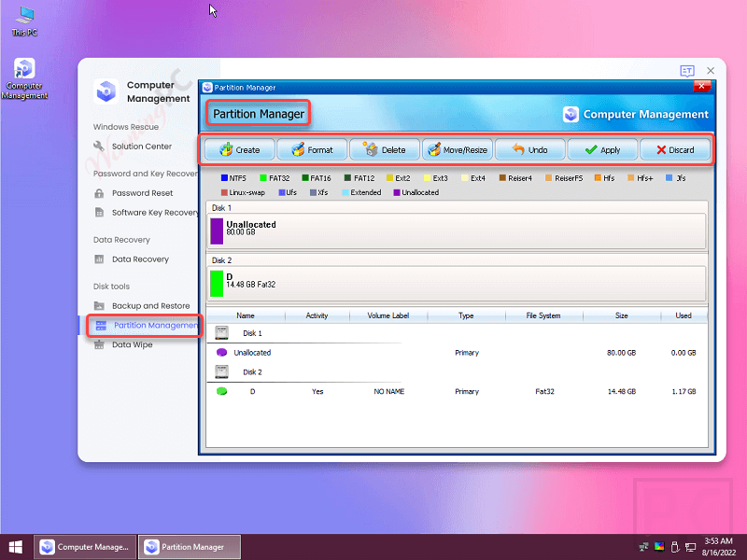
Task: Open Backup and Restore tool
Action: (x=149, y=306)
